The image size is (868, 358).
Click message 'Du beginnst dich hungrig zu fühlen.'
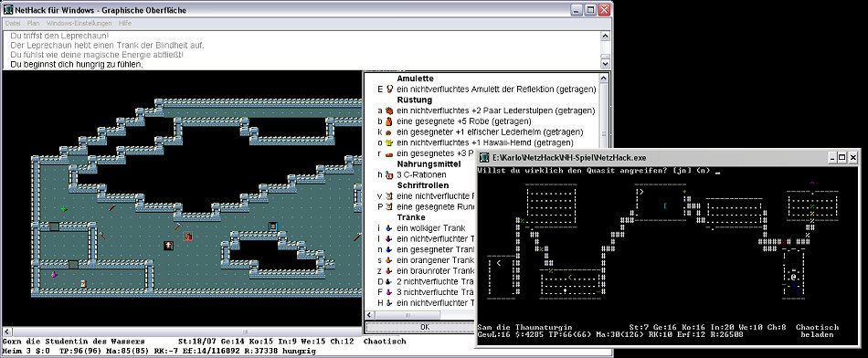[x=77, y=64]
